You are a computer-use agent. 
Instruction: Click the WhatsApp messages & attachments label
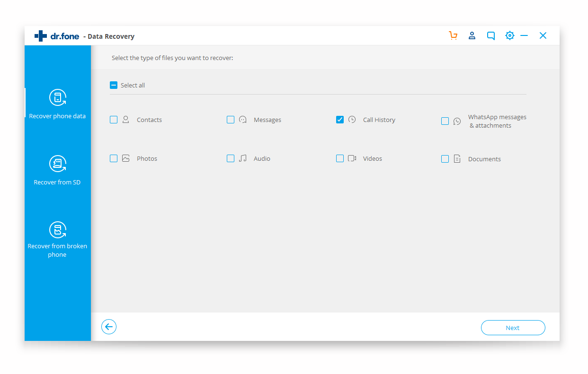pos(497,121)
